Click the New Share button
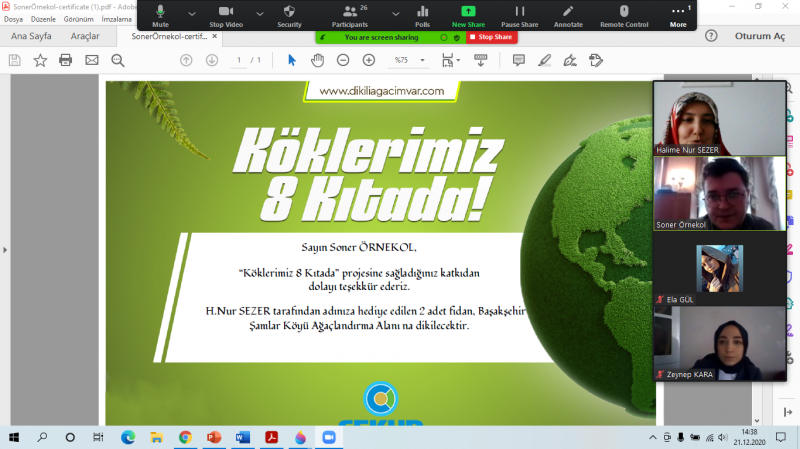Viewport: 800px width, 449px height. click(468, 14)
